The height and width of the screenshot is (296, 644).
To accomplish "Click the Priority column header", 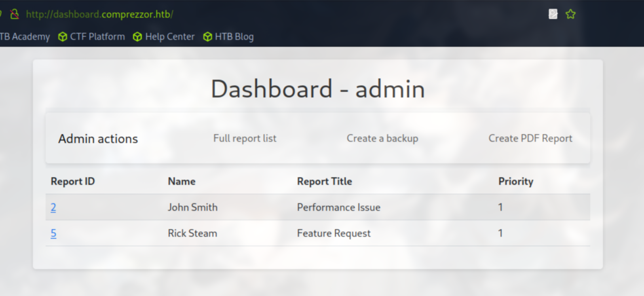I will (x=515, y=182).
